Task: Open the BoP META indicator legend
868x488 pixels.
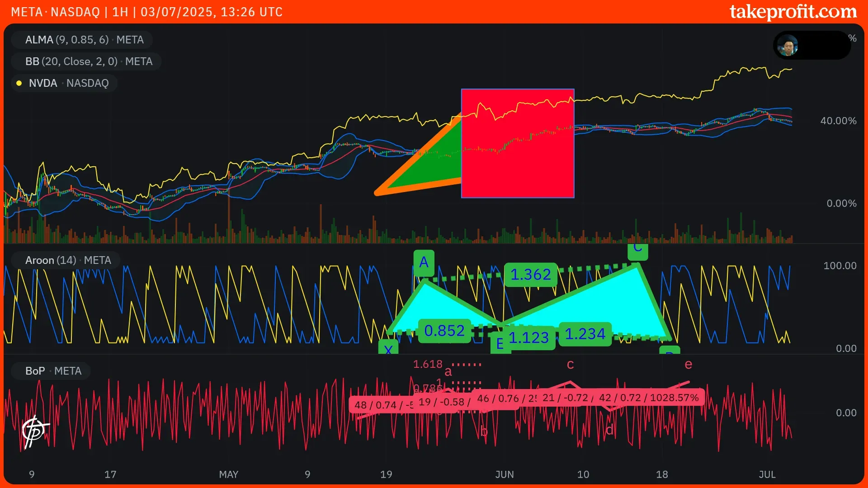Action: click(53, 371)
